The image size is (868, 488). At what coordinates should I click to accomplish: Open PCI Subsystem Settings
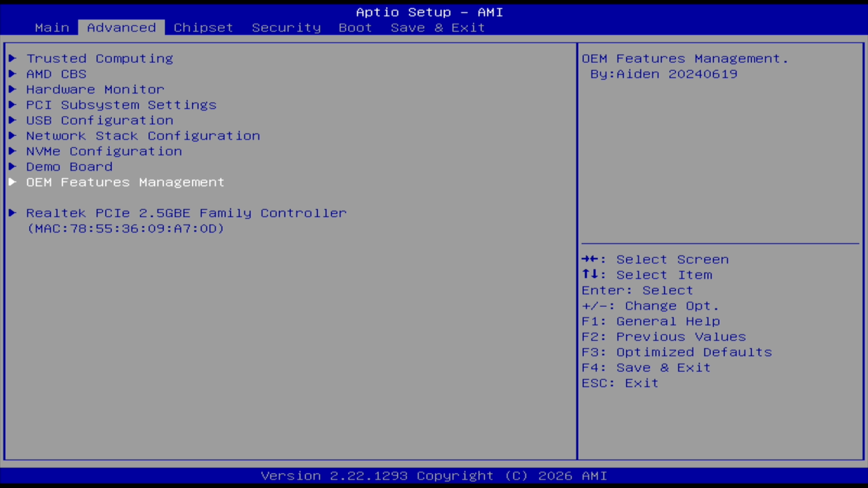[x=121, y=105]
